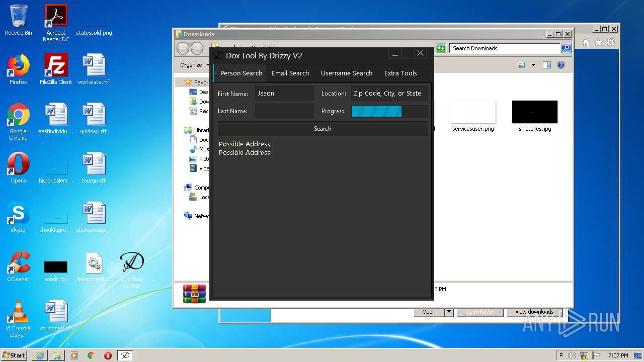This screenshot has height=362, width=644.
Task: Expand the view options dropdown arrow
Action: click(x=533, y=65)
